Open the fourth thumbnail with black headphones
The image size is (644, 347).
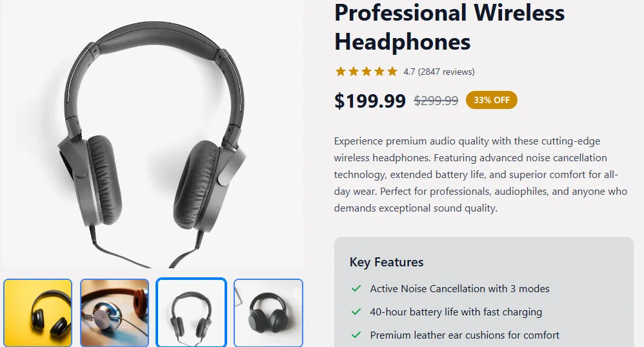(268, 313)
